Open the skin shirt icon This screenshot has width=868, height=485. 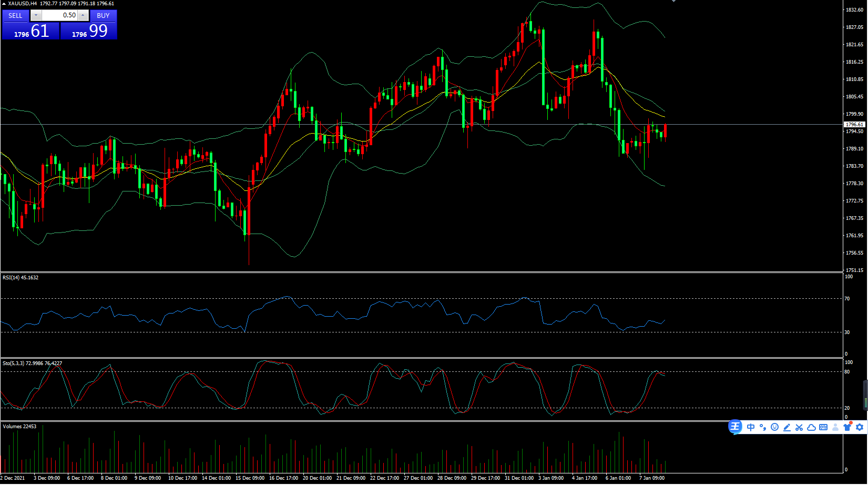(x=847, y=427)
